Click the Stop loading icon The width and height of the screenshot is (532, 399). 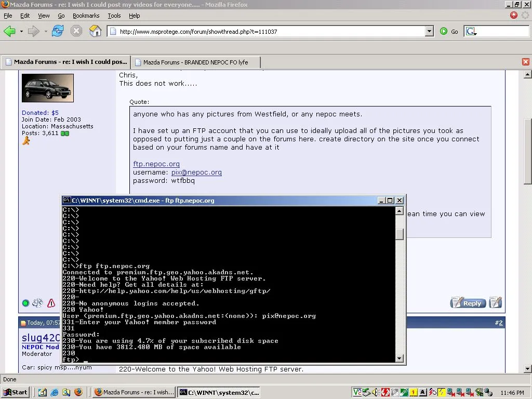(76, 31)
